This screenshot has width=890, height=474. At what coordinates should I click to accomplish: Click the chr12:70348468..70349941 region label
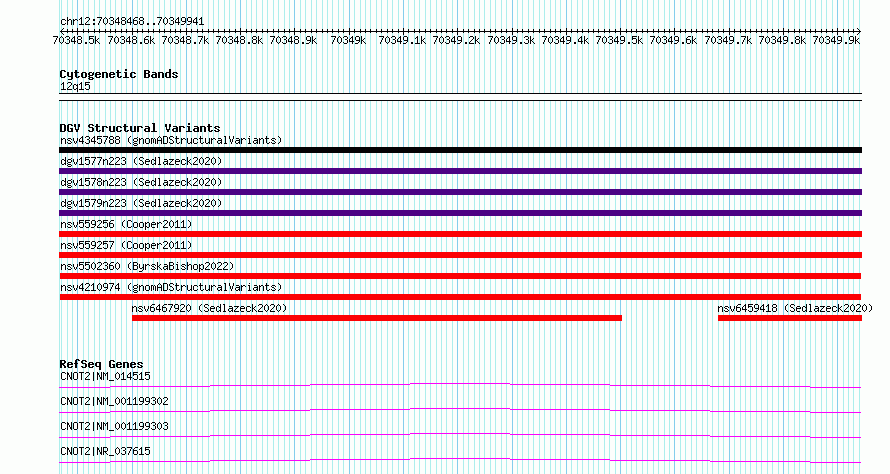point(132,22)
